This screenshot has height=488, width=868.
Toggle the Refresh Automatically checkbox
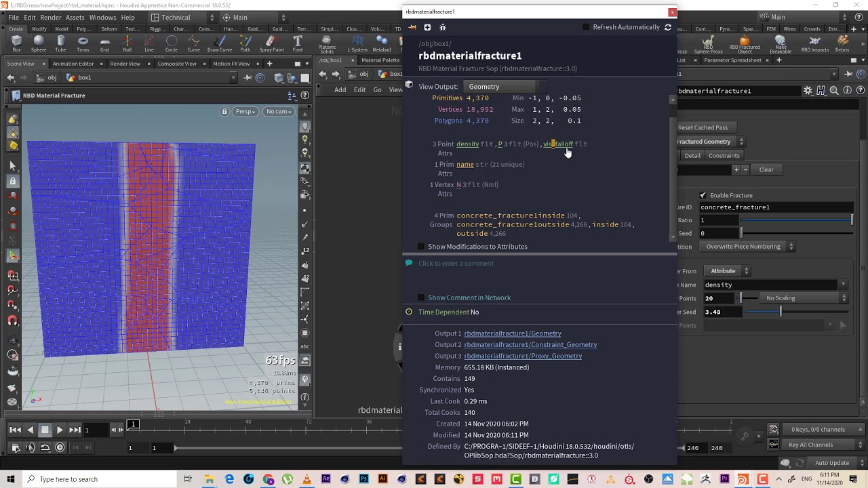587,27
